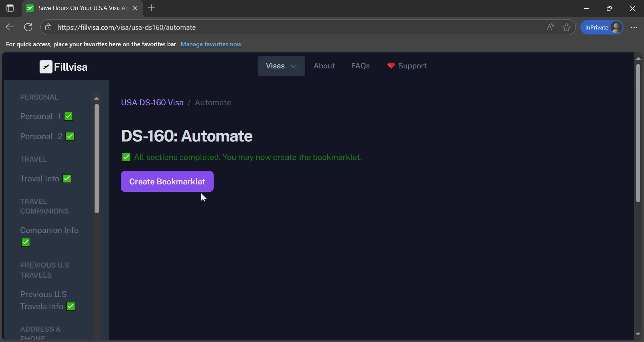Viewport: 644px width, 342px height.
Task: Add this page to favorites star
Action: tap(567, 27)
